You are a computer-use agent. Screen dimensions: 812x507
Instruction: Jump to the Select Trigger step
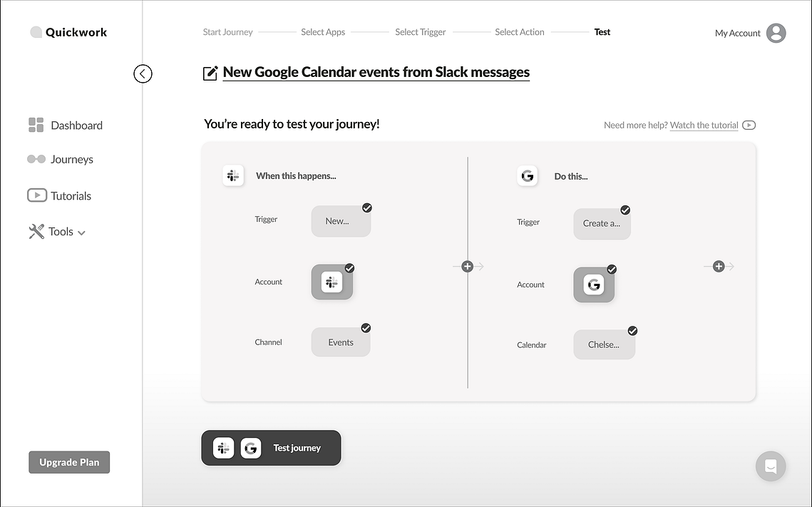click(421, 32)
